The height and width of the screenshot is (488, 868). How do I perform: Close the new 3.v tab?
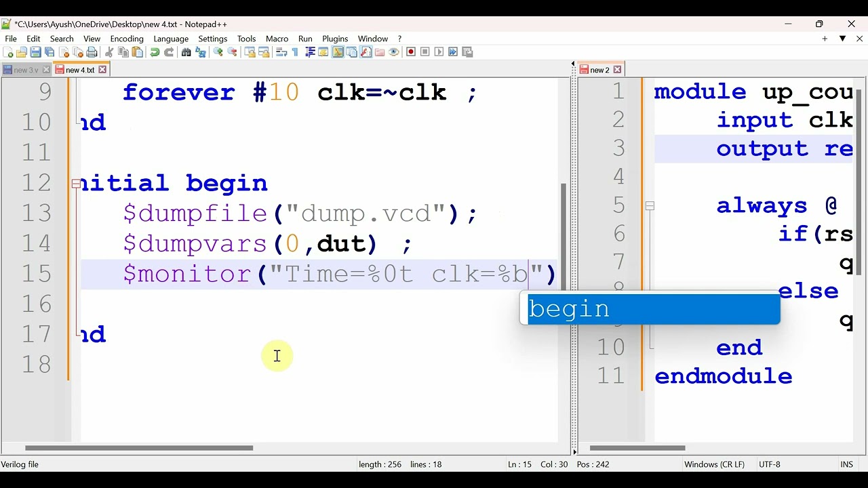[46, 70]
